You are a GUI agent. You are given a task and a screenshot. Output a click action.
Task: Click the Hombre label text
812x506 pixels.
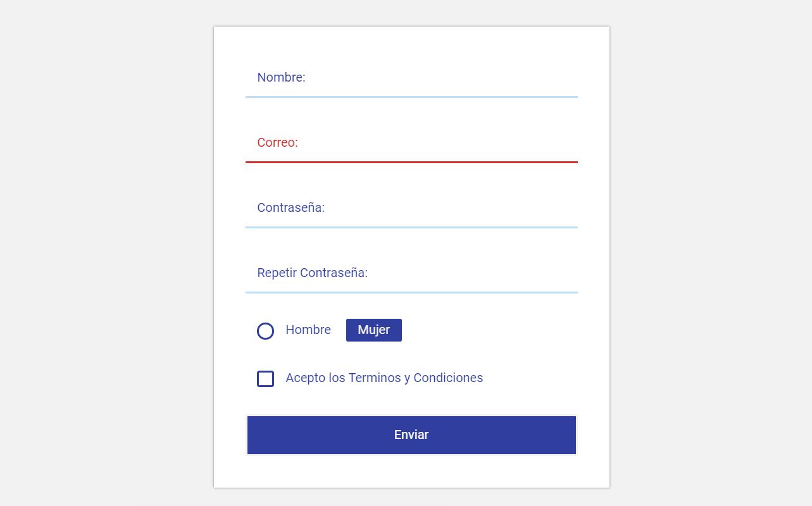tap(308, 330)
